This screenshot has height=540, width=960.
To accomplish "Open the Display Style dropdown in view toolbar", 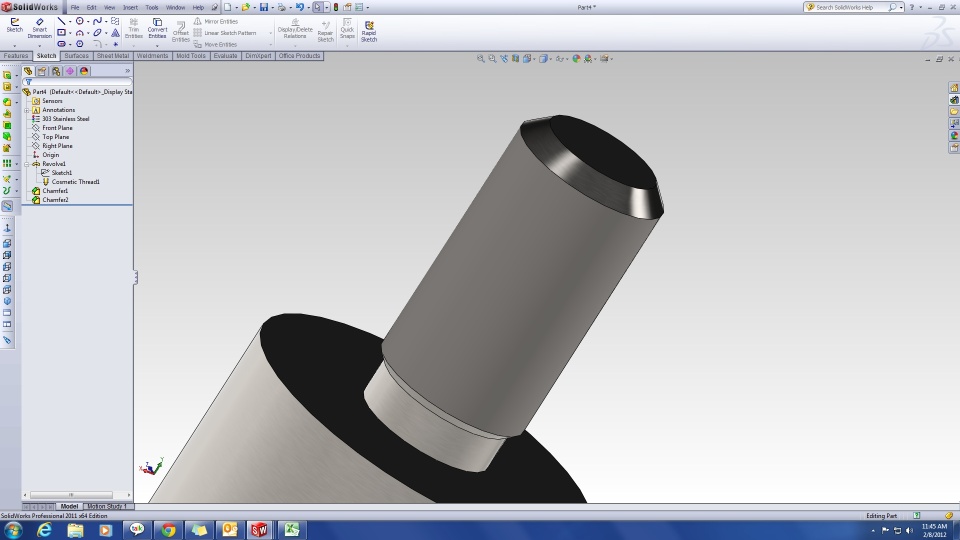I will 551,59.
